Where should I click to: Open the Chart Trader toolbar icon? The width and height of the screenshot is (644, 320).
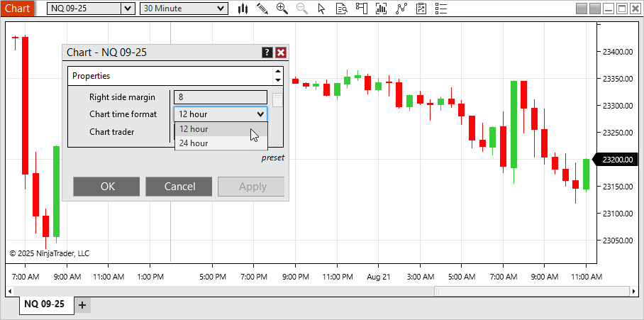[362, 9]
